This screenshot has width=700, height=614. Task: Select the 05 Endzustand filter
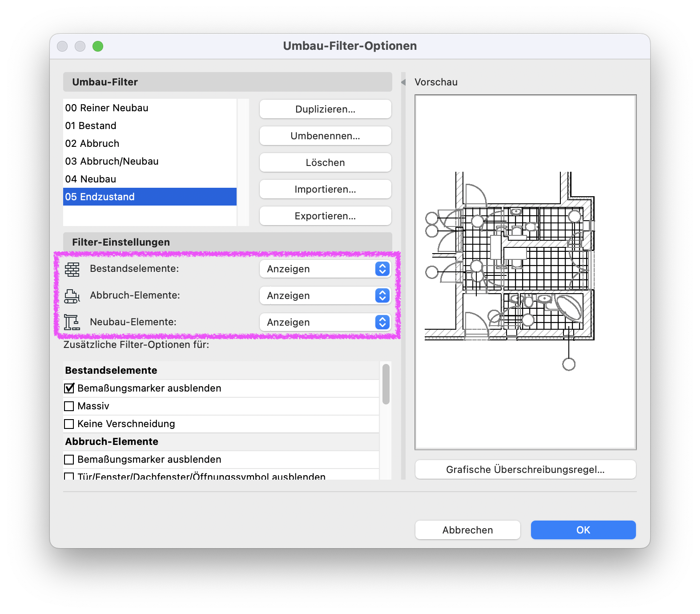click(150, 197)
